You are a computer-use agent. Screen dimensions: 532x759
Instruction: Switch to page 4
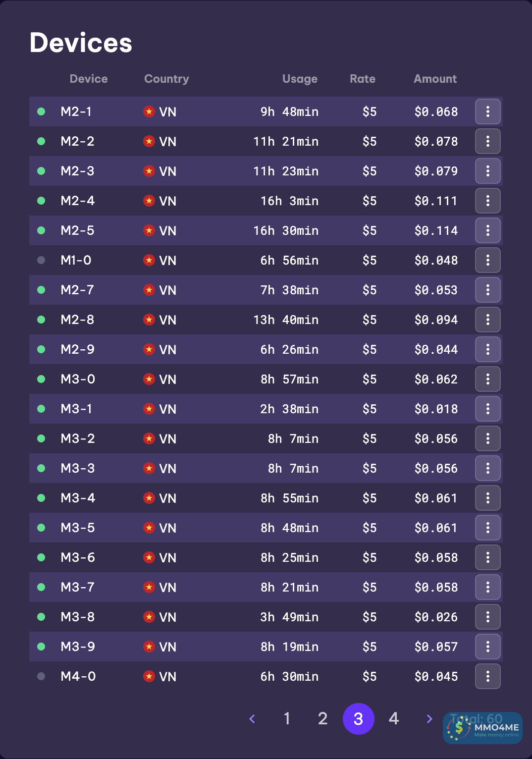pyautogui.click(x=394, y=719)
